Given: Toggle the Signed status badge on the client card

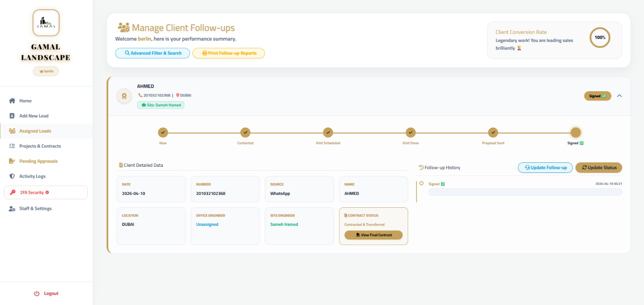Looking at the screenshot, I should tap(597, 96).
